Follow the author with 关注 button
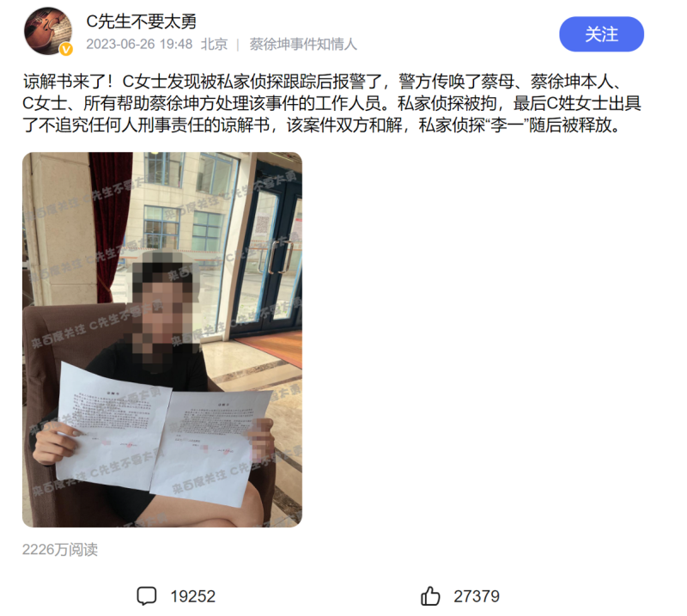687x616 pixels. (601, 34)
